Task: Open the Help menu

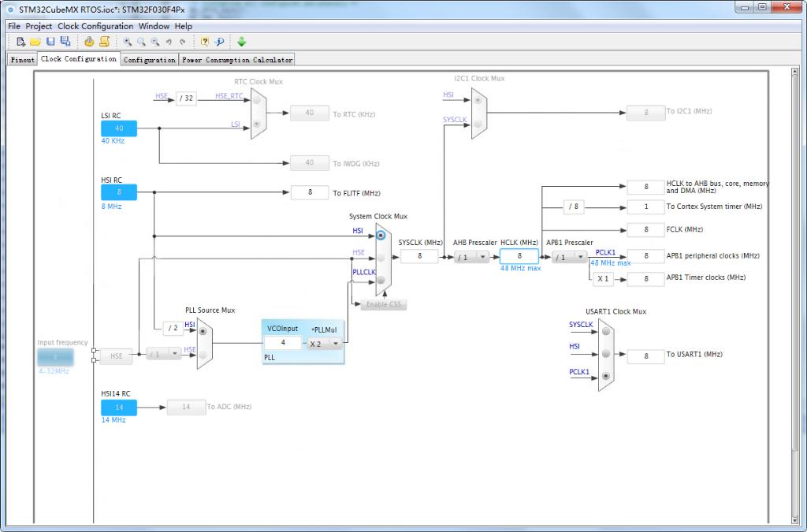Action: [x=183, y=26]
